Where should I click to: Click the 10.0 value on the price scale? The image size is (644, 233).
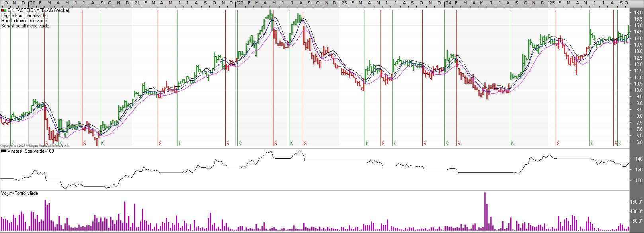[x=638, y=90]
